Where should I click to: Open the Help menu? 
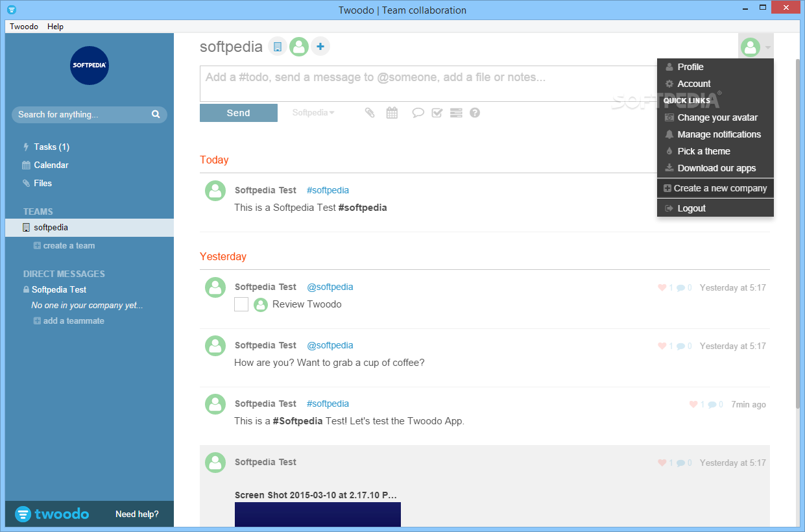click(x=55, y=27)
